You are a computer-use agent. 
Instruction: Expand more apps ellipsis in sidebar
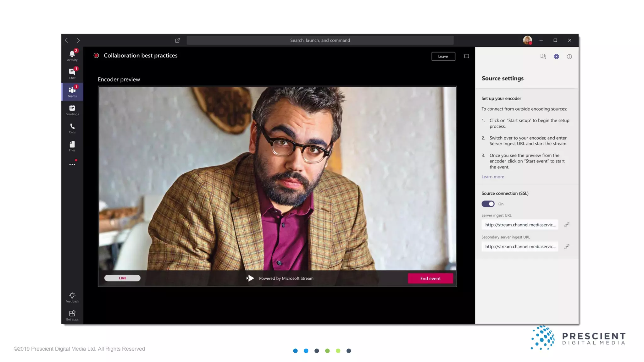click(x=72, y=164)
